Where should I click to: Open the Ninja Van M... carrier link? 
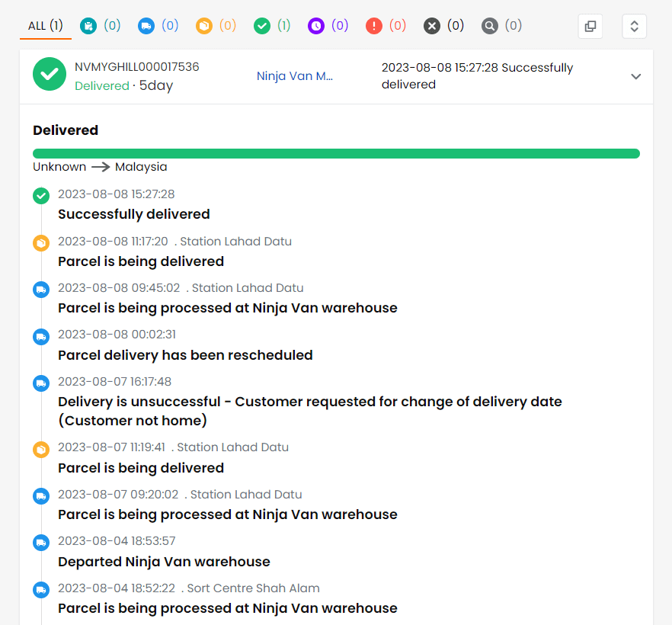(295, 76)
